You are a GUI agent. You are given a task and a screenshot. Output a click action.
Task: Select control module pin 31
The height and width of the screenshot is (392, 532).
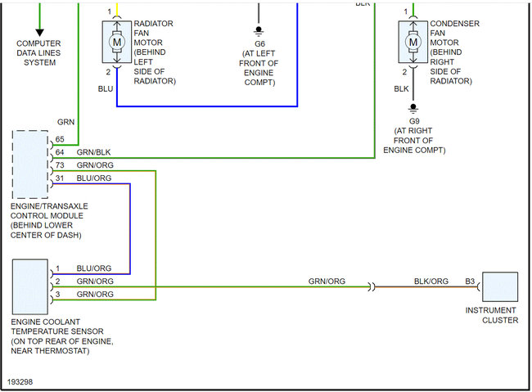coord(60,178)
